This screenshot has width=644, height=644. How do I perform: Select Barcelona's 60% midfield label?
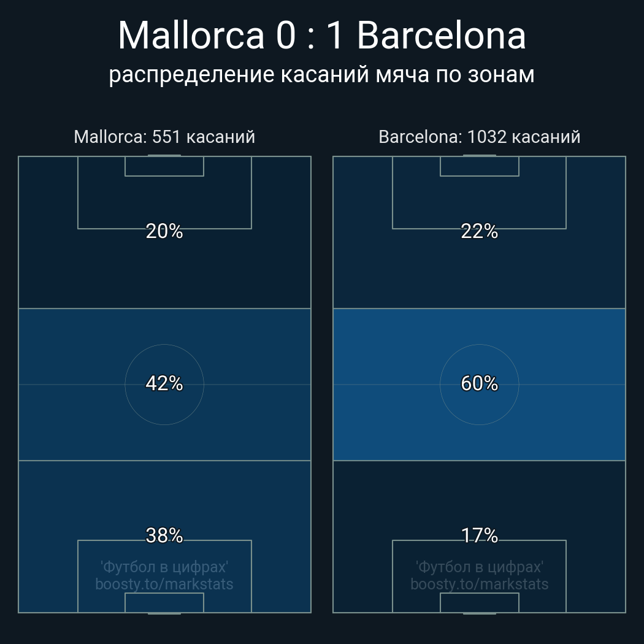(479, 383)
